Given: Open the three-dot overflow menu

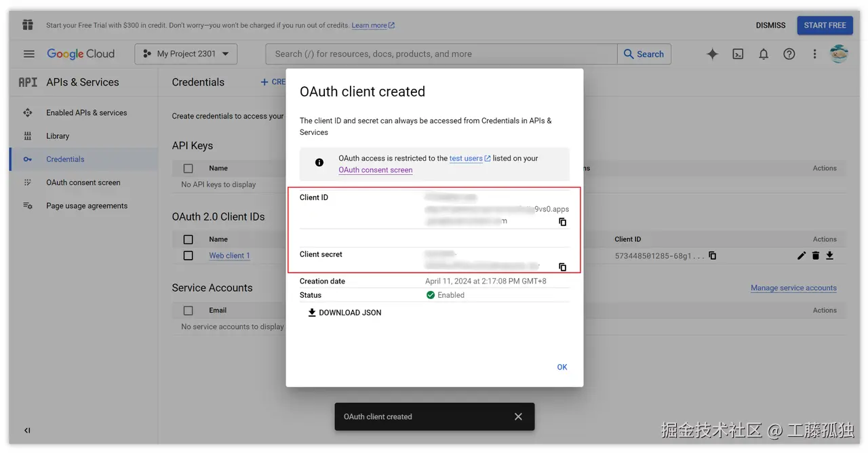Looking at the screenshot, I should 814,54.
